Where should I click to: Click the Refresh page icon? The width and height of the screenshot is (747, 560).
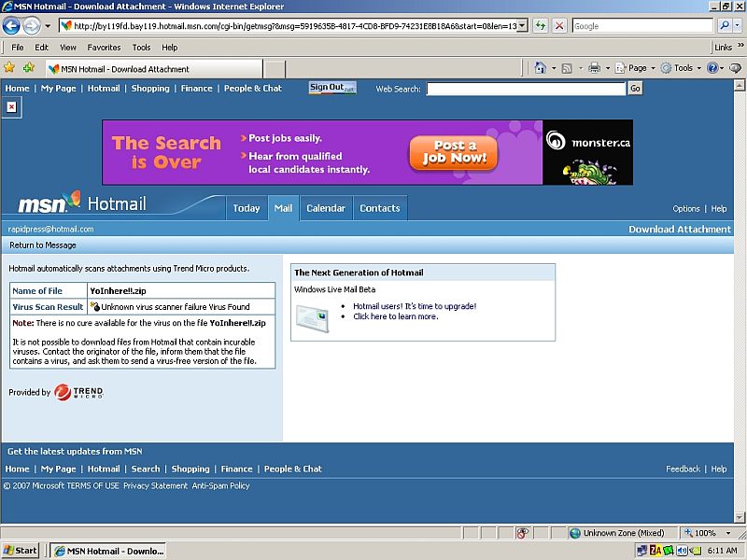tap(541, 26)
